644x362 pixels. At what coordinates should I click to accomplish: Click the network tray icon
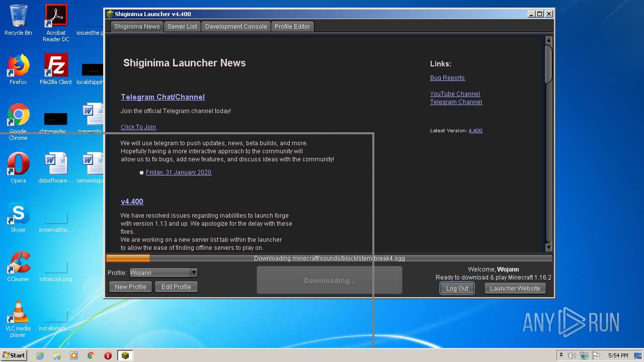pyautogui.click(x=584, y=355)
